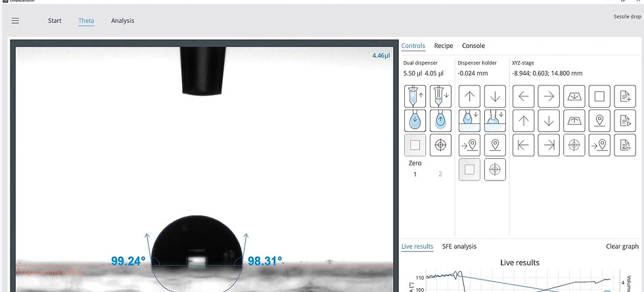
Task: Home the XYZ-stage with crosshair button
Action: click(x=574, y=145)
